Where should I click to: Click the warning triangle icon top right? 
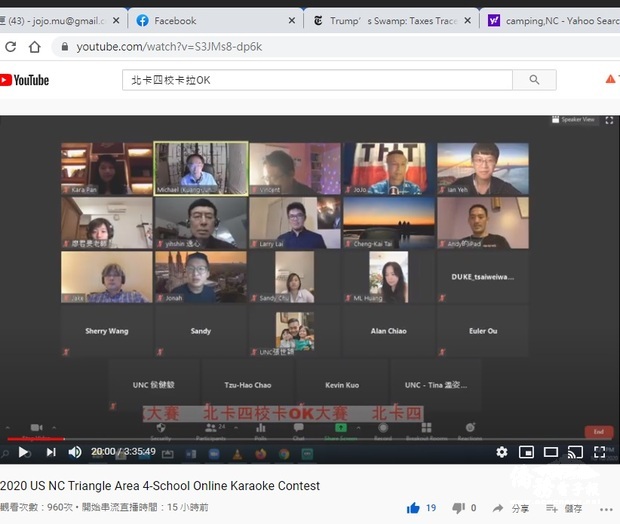pyautogui.click(x=611, y=79)
